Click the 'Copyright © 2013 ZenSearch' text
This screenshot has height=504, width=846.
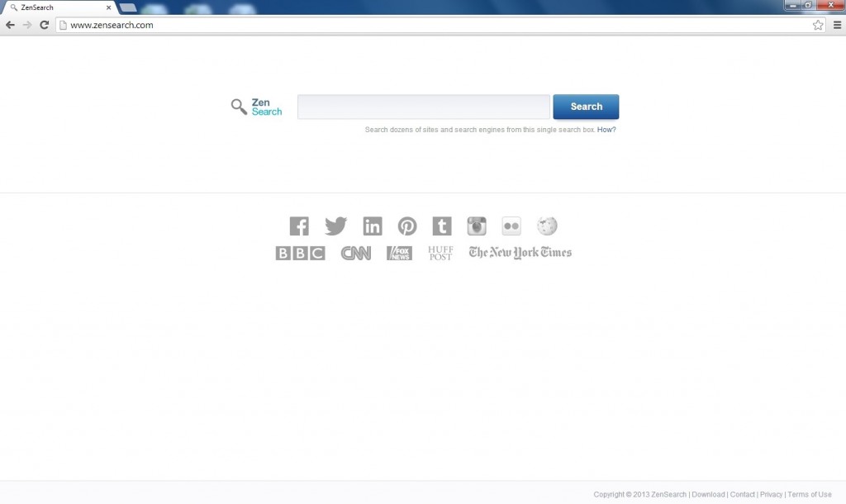point(640,494)
